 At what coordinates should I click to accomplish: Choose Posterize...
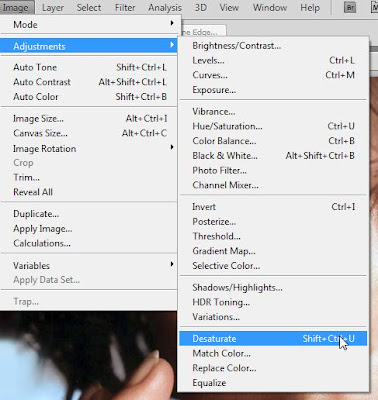[x=273, y=221]
